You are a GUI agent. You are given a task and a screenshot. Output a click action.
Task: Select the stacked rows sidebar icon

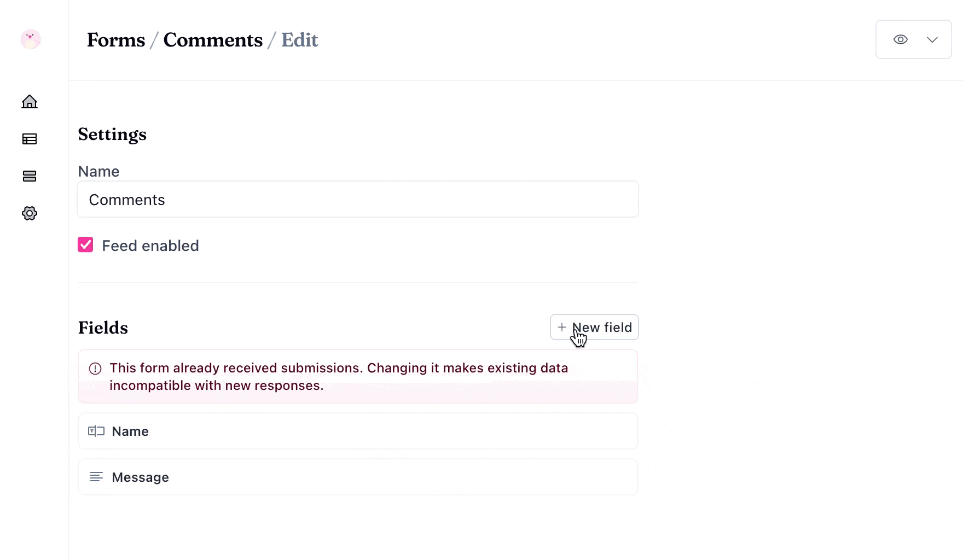[30, 176]
